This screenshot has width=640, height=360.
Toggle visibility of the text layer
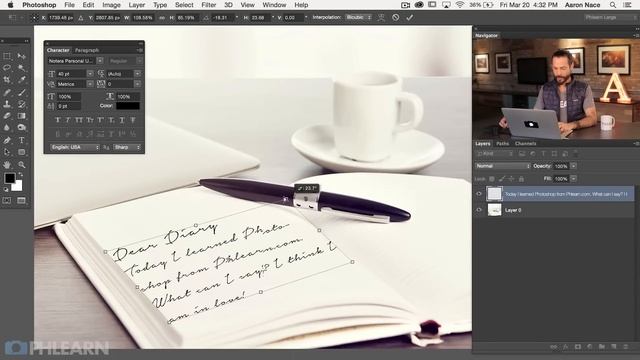click(479, 194)
